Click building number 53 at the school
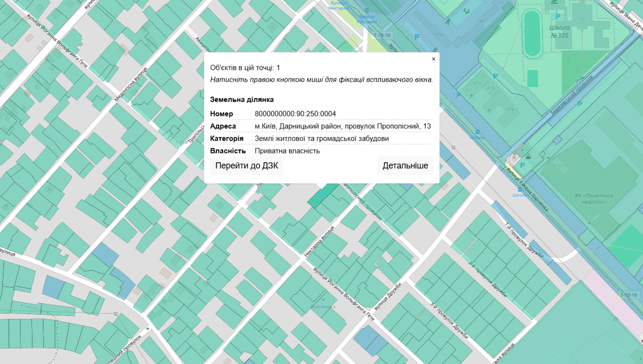Viewport: 643px width, 364px height. [x=583, y=19]
